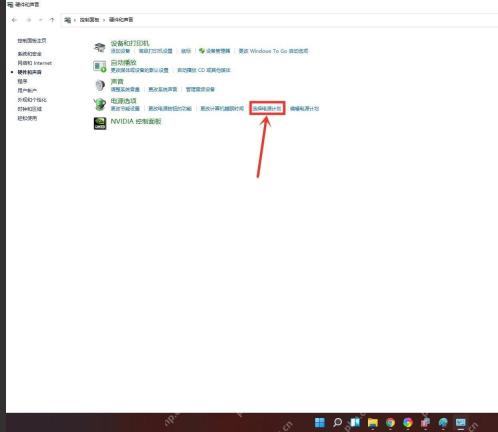This screenshot has width=498, height=432.
Task: Open the taskbar Task View icon
Action: [x=355, y=422]
